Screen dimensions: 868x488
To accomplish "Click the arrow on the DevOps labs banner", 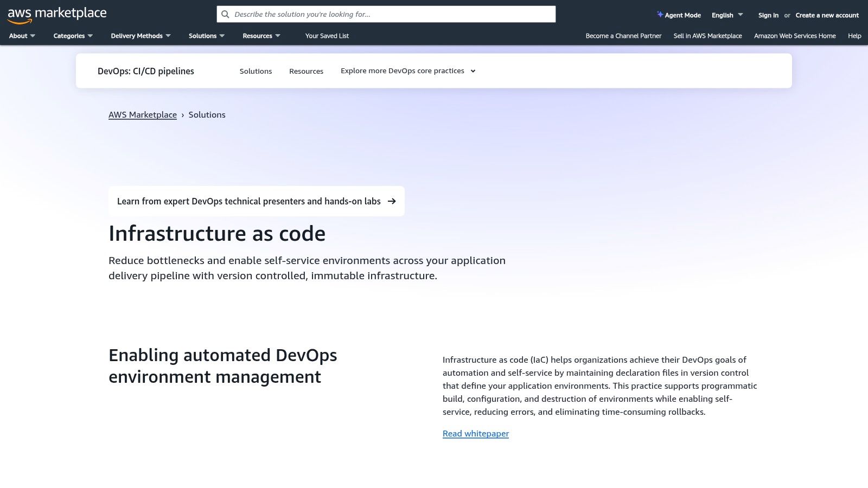I will pyautogui.click(x=391, y=201).
